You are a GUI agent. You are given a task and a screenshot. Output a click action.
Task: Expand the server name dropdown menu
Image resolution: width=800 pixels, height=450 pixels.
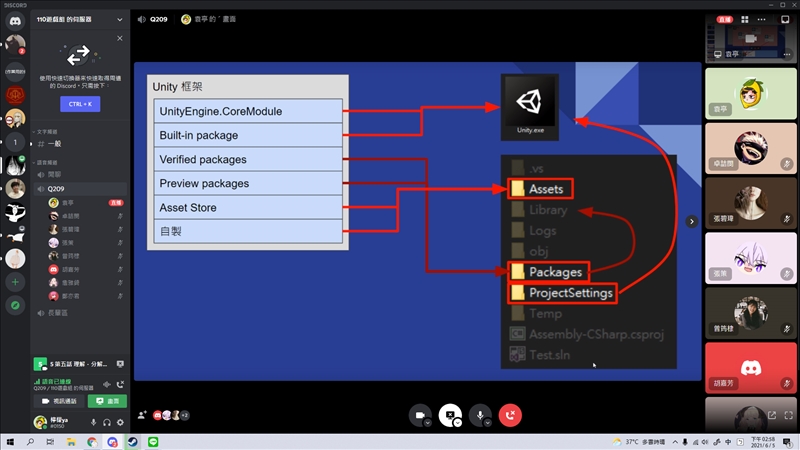(x=119, y=19)
